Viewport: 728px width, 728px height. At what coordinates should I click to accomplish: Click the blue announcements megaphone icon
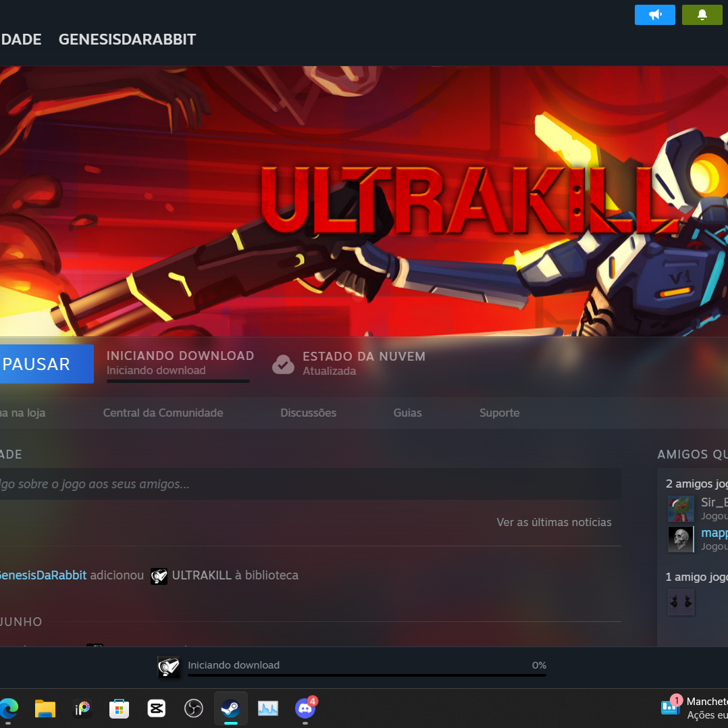[x=654, y=15]
